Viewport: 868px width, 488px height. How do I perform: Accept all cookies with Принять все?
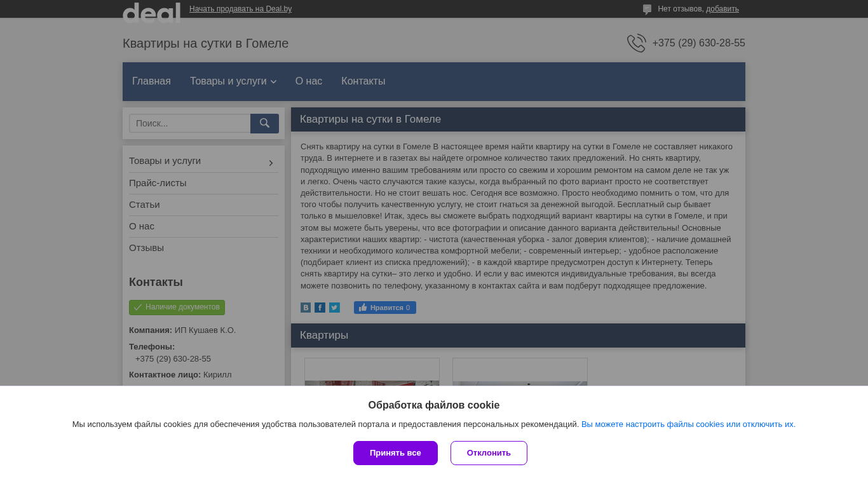tap(395, 453)
